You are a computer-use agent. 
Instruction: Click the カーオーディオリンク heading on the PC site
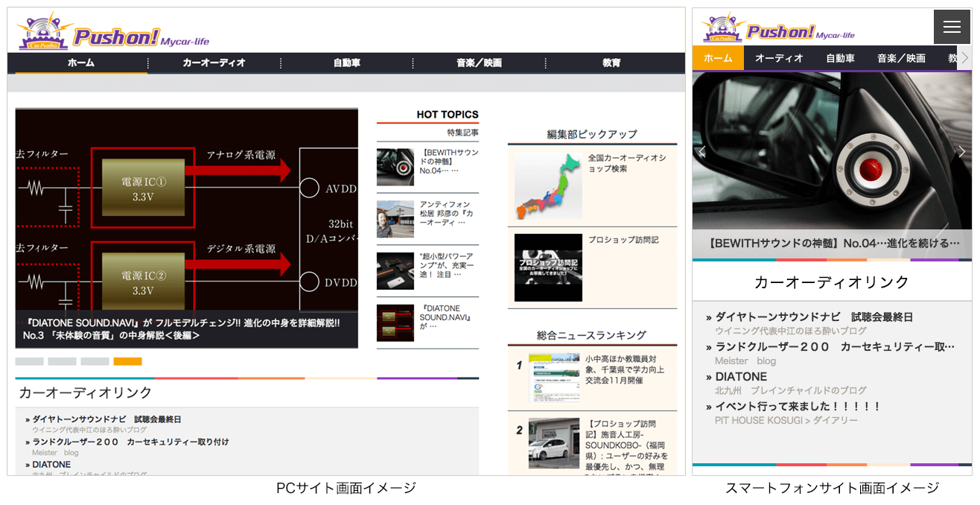click(86, 393)
